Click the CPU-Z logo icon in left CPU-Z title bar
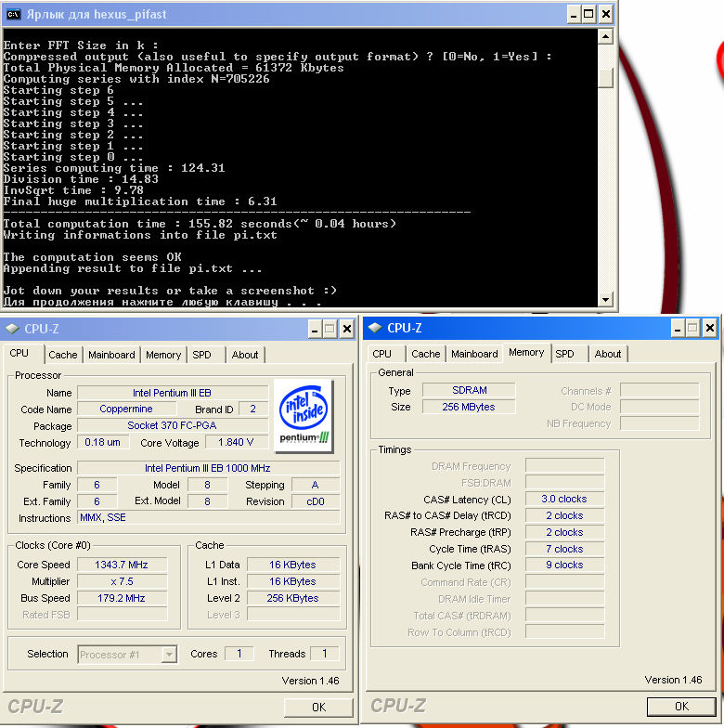 [12, 329]
